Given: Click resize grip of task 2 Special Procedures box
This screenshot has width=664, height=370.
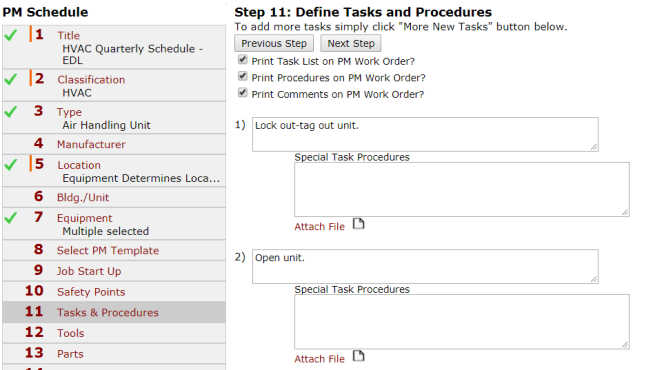Looking at the screenshot, I should click(625, 345).
